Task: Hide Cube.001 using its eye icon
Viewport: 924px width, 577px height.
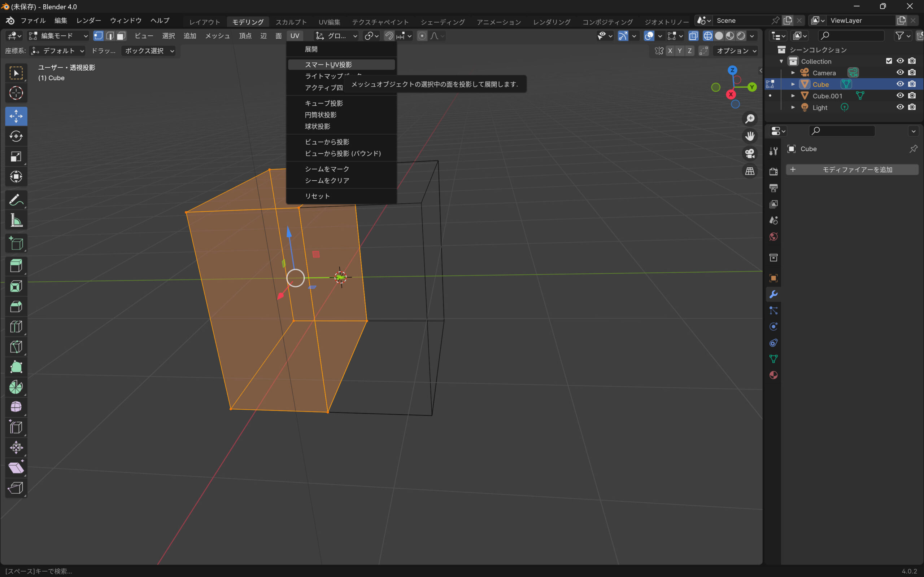Action: click(x=900, y=96)
